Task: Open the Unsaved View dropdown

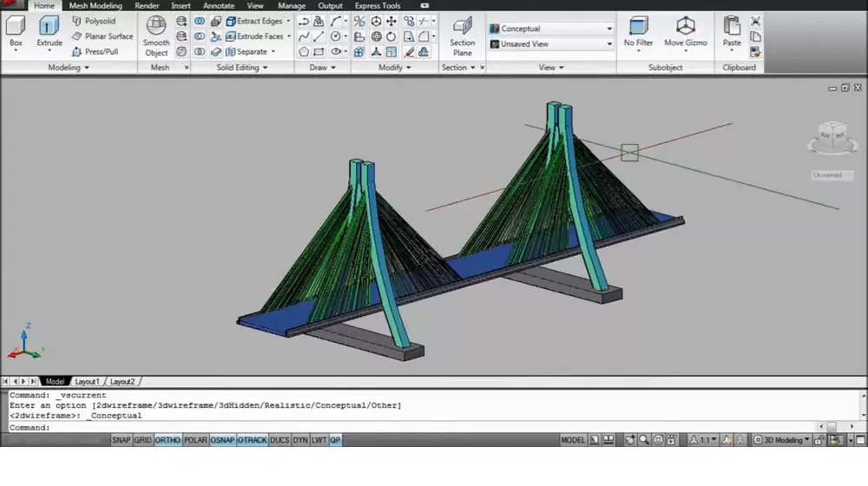Action: click(550, 44)
